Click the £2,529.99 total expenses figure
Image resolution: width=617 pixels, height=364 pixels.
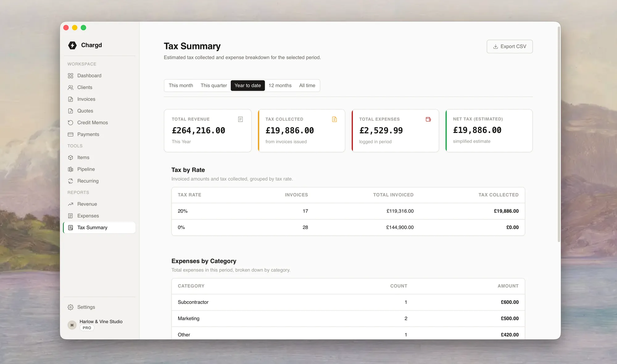point(381,131)
